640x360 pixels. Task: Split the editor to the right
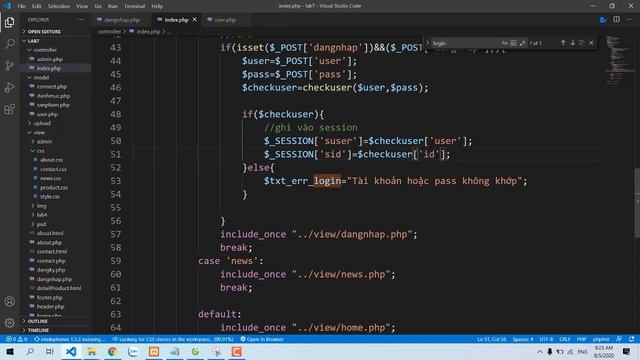click(x=616, y=20)
